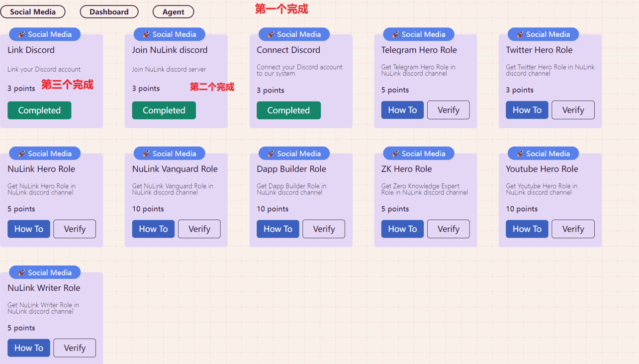This screenshot has height=364, width=639.
Task: Click '5 points' on NuLink Writer Role card
Action: coord(21,328)
